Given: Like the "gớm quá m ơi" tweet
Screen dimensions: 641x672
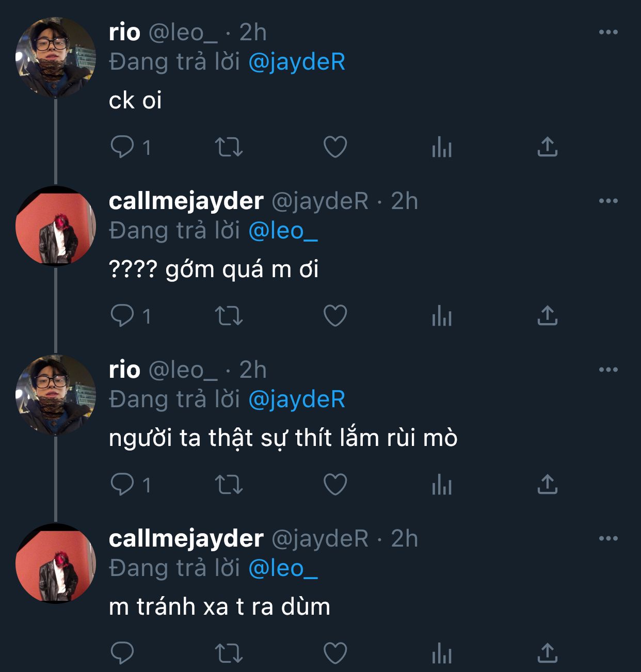Looking at the screenshot, I should point(335,315).
